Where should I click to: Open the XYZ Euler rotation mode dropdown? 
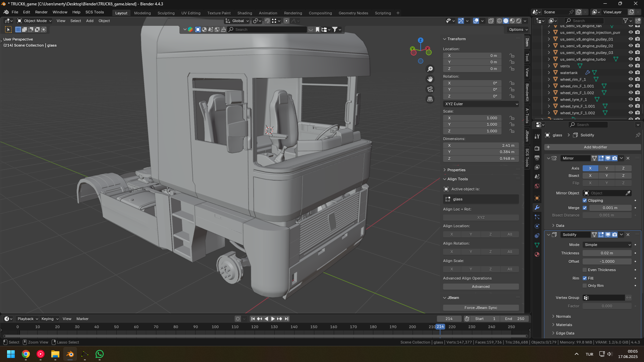[481, 104]
